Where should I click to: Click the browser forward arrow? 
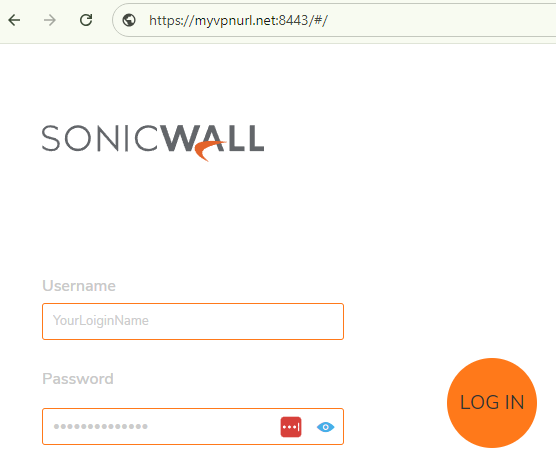[x=50, y=20]
